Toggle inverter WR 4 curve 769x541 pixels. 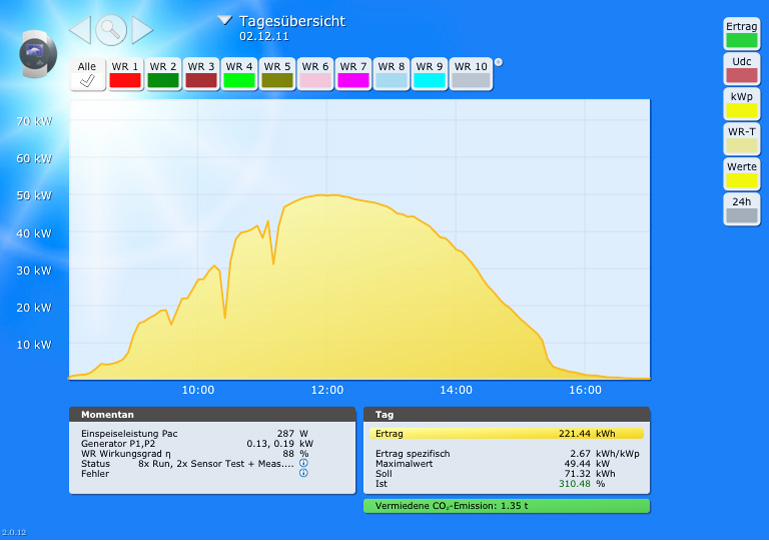239,74
